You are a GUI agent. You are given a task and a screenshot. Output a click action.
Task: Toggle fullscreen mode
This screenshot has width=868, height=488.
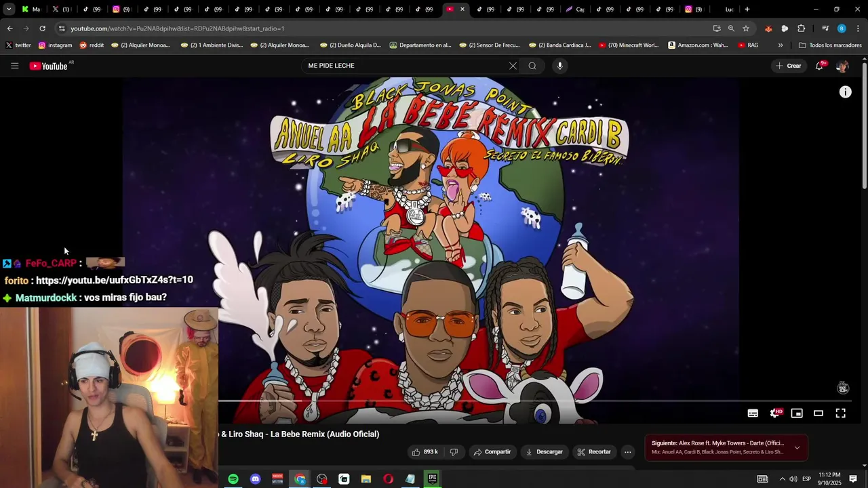click(x=840, y=413)
